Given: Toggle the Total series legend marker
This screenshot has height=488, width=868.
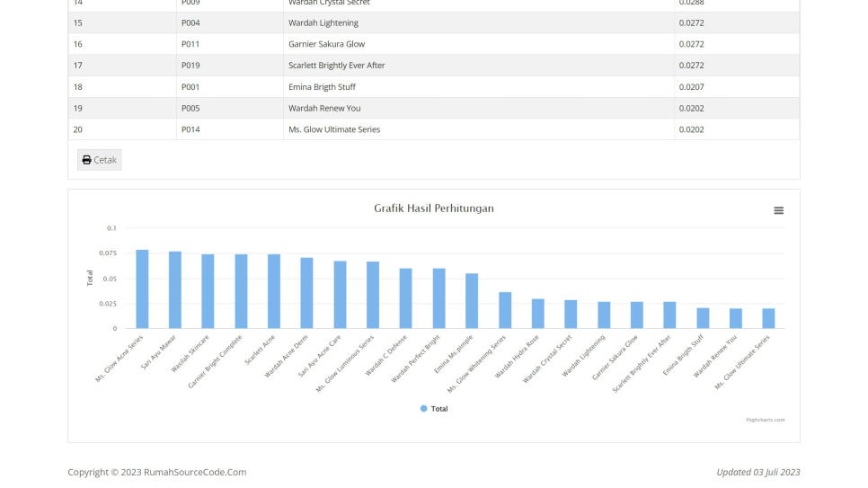Looking at the screenshot, I should (424, 409).
